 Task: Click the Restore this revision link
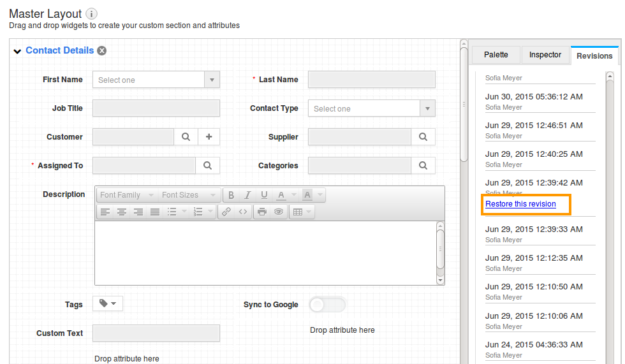[520, 204]
